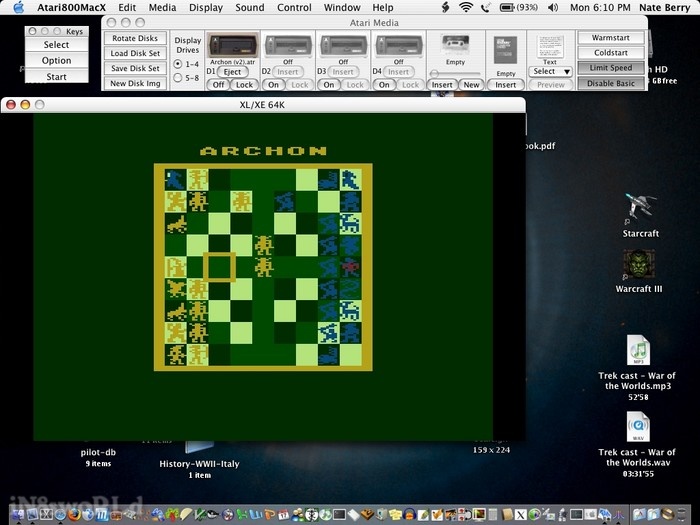Select the Trek cast War of the Worlds.wav file
This screenshot has width=700, height=525.
638,427
